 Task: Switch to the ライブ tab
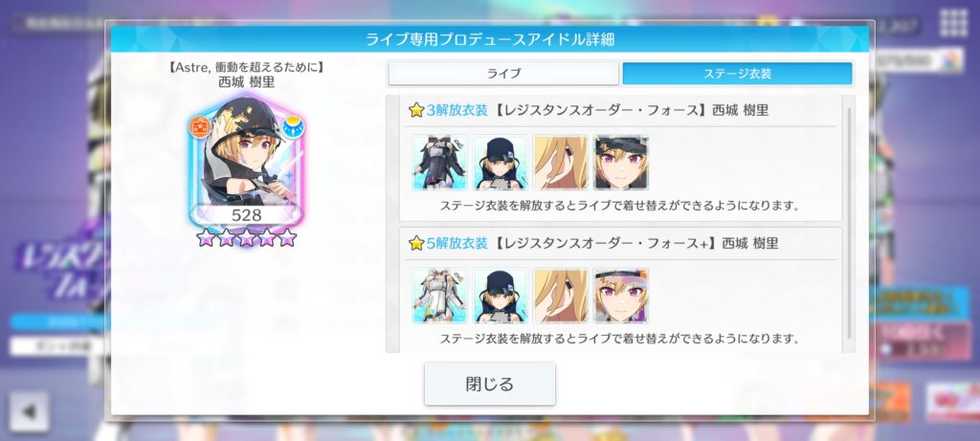coord(503,74)
